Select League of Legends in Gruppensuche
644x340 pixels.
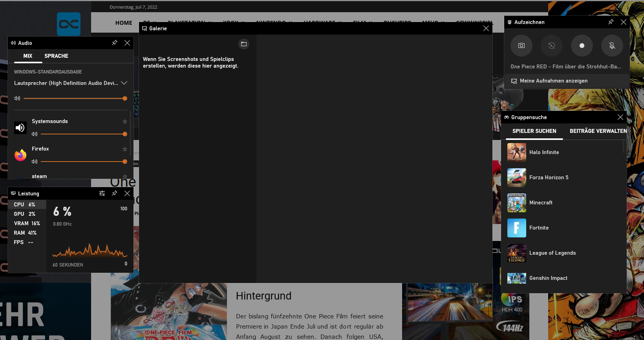tap(564, 253)
